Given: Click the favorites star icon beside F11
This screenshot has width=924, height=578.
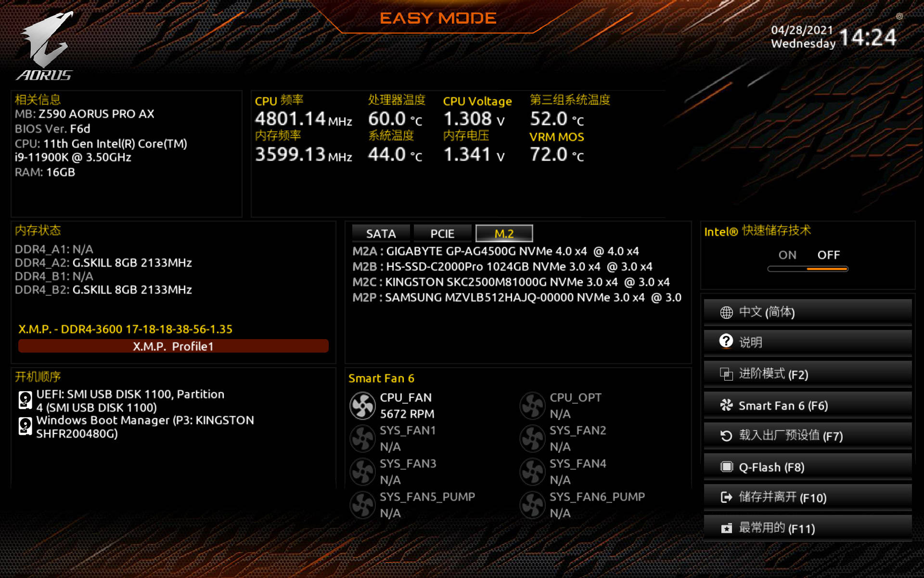Looking at the screenshot, I should [x=726, y=528].
